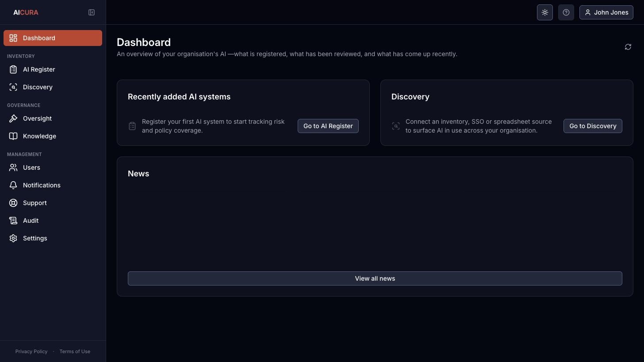Click the Support lifebuoy icon
Screen dimensions: 644x362
coord(13,203)
